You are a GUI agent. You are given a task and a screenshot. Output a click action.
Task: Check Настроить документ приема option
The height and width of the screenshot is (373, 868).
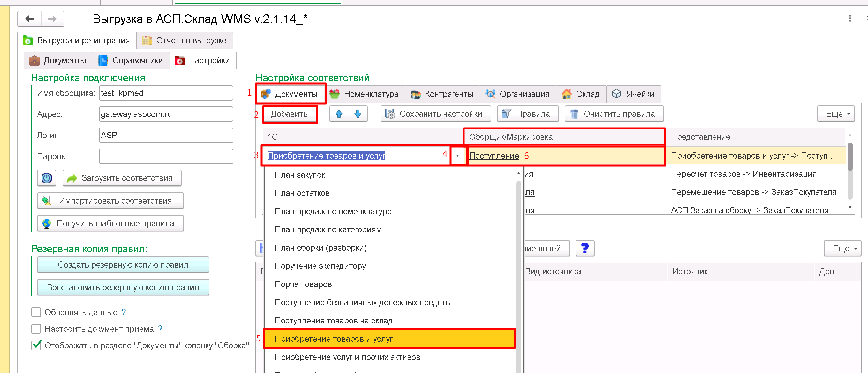(36, 329)
